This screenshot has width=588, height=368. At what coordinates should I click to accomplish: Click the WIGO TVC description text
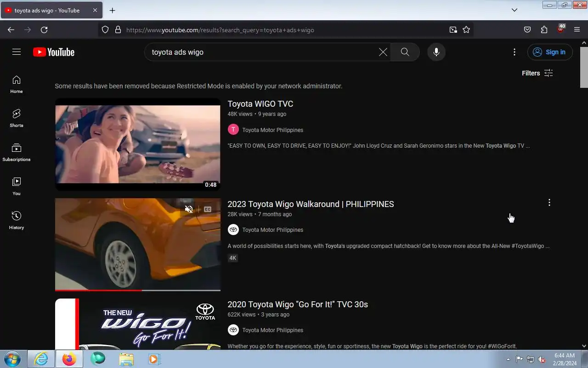point(379,146)
